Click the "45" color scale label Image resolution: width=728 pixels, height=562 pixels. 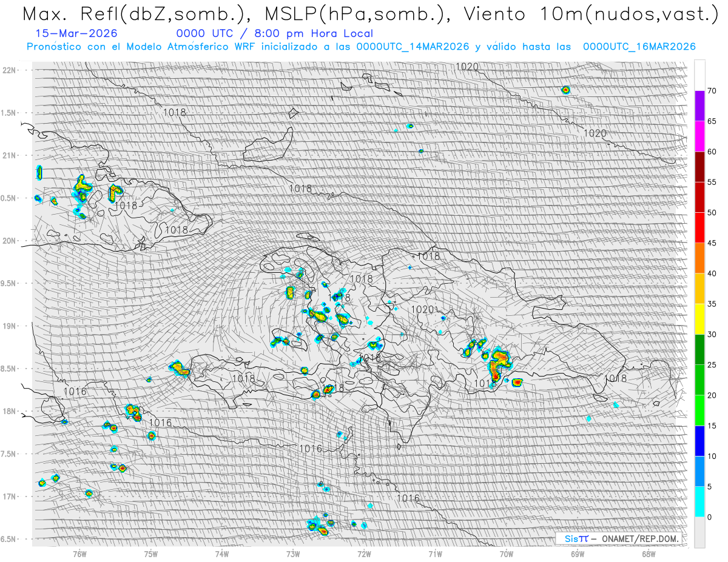(x=712, y=243)
